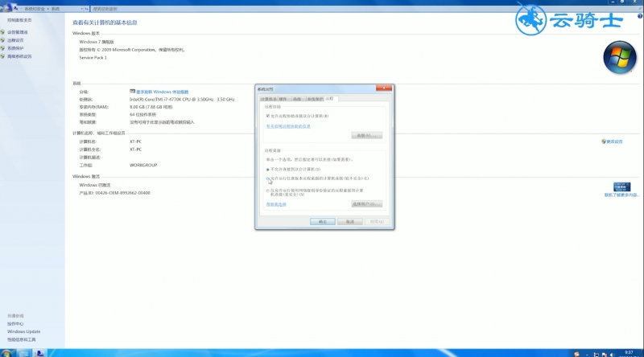Click shield icon beside 远程设置
The height and width of the screenshot is (357, 644).
point(3,40)
